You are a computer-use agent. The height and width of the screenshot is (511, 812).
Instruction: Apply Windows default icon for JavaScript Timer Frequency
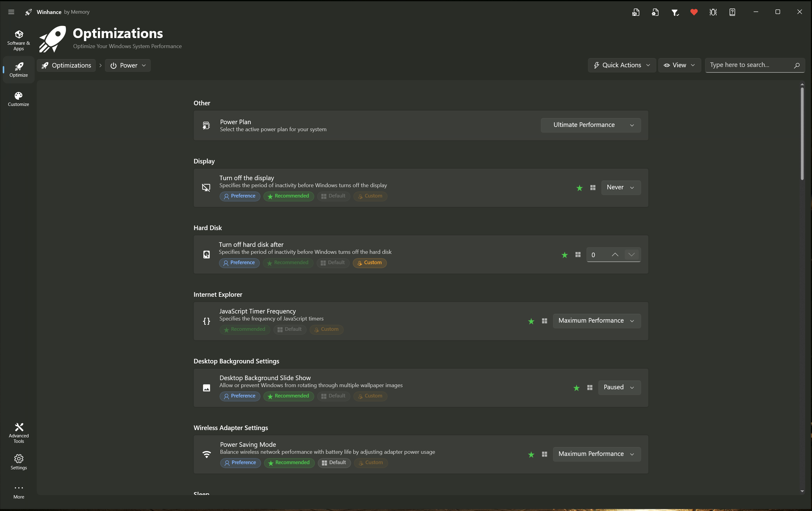(x=544, y=321)
